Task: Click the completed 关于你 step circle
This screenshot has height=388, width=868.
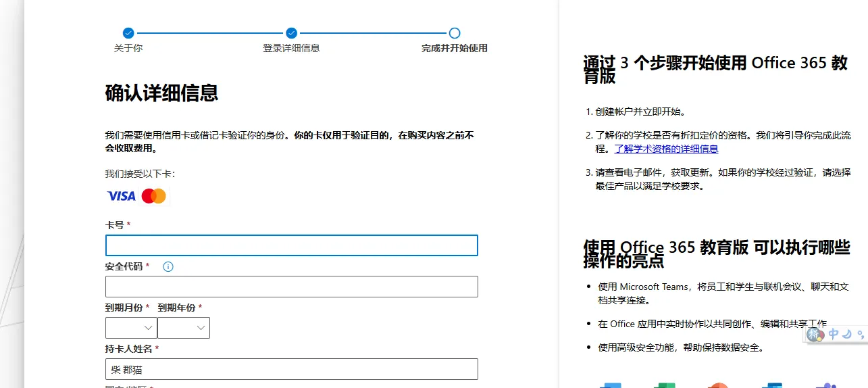Action: pos(128,33)
